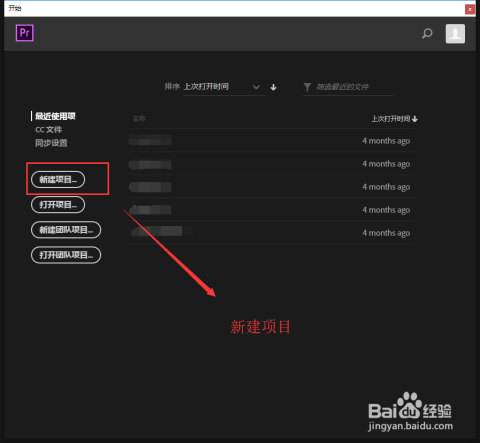Open the search magnifier icon
480x443 pixels.
tap(427, 34)
